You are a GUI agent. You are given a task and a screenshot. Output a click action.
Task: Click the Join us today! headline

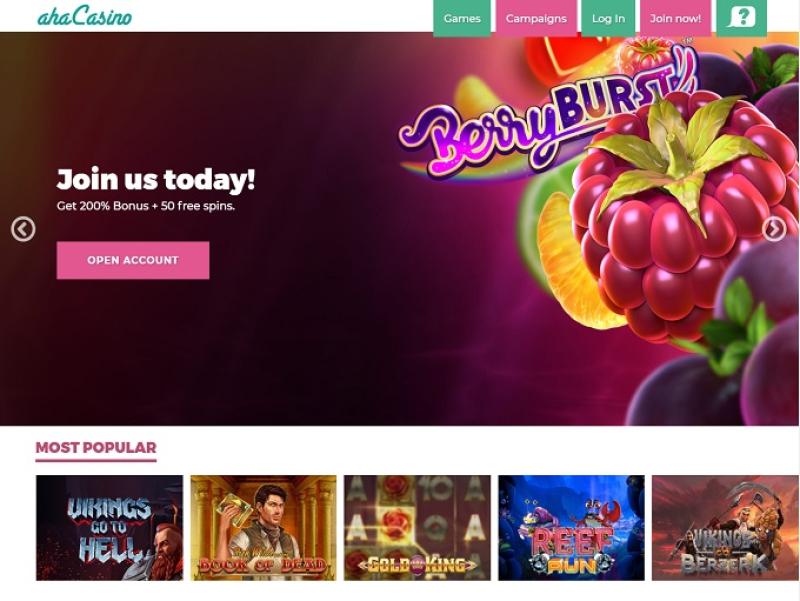[156, 180]
